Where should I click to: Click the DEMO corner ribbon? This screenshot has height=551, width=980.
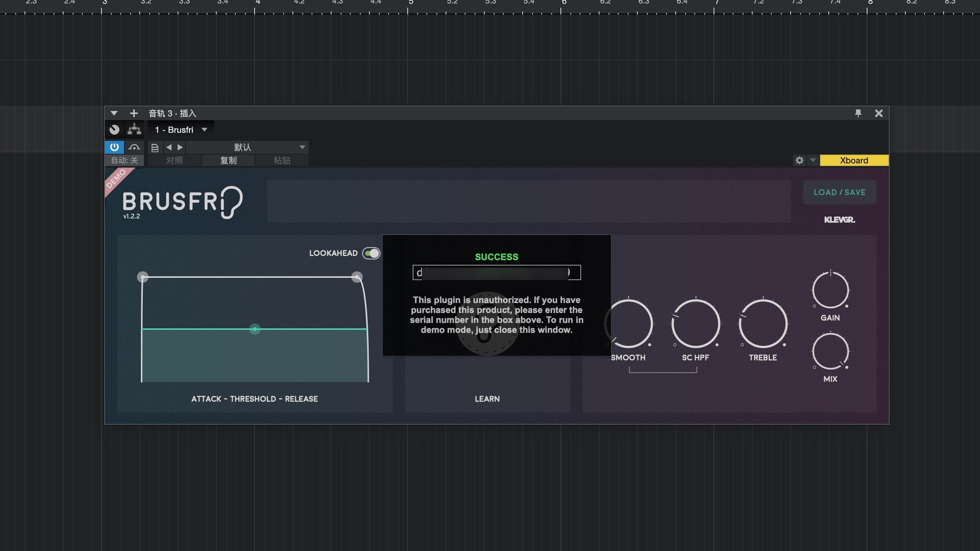coord(117,180)
